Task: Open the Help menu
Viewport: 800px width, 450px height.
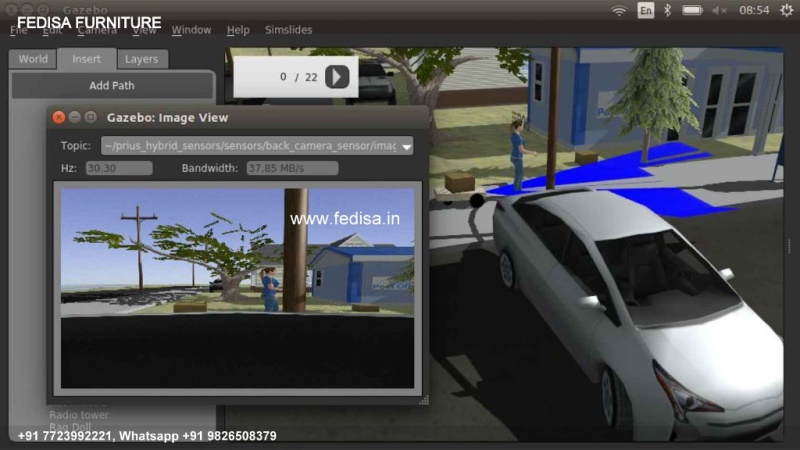Action: coord(238,30)
